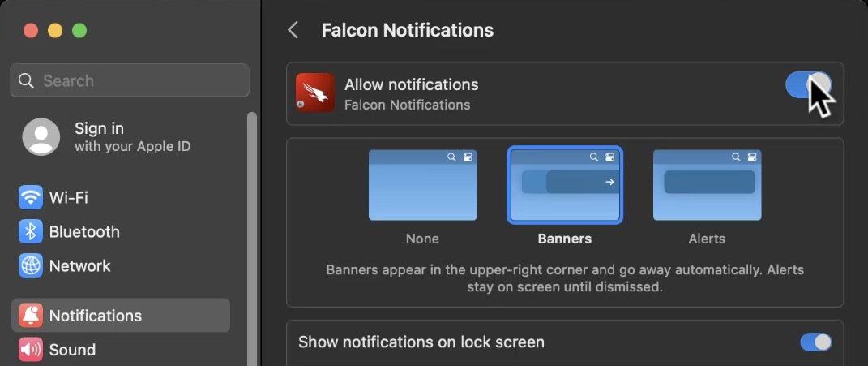Click the Bluetooth icon in sidebar

pyautogui.click(x=31, y=231)
